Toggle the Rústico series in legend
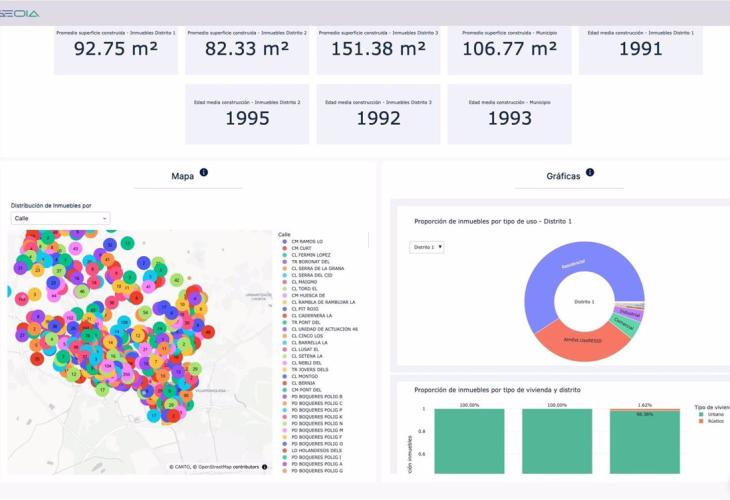This screenshot has height=500, width=730. point(715,421)
